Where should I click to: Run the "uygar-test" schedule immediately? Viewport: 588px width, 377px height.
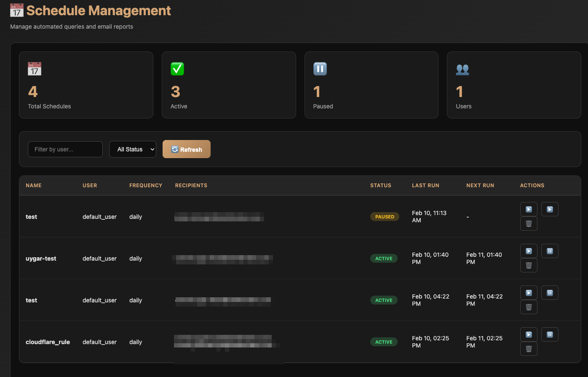[529, 250]
